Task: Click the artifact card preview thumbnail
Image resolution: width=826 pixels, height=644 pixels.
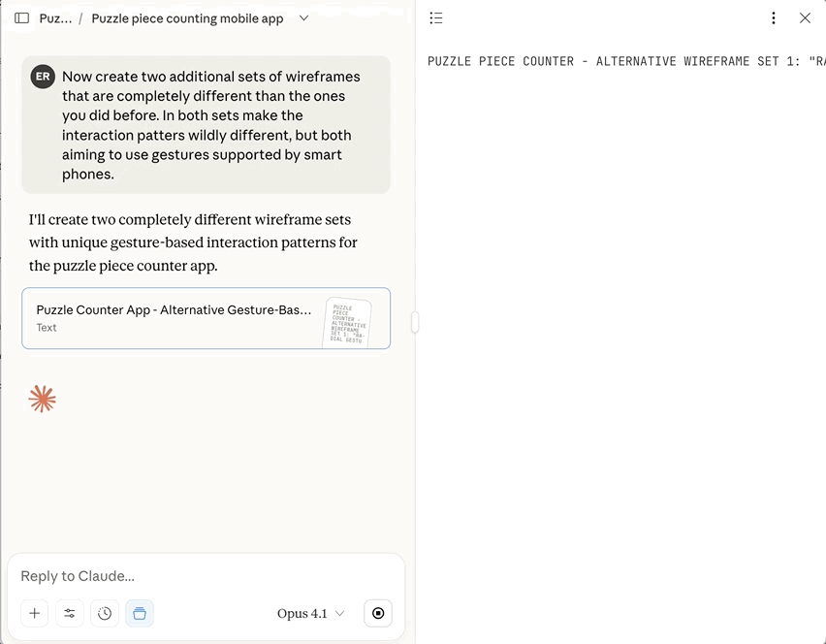Action: coord(347,321)
